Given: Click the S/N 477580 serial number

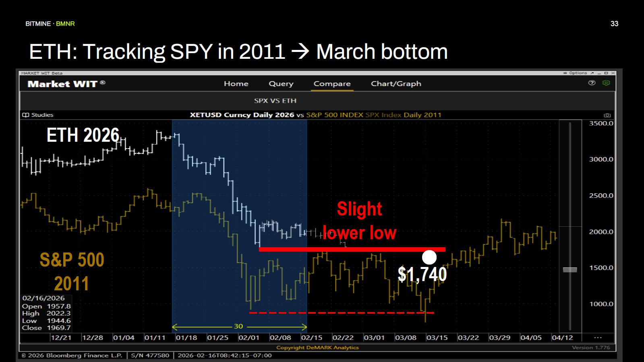Looking at the screenshot, I should tap(150, 356).
